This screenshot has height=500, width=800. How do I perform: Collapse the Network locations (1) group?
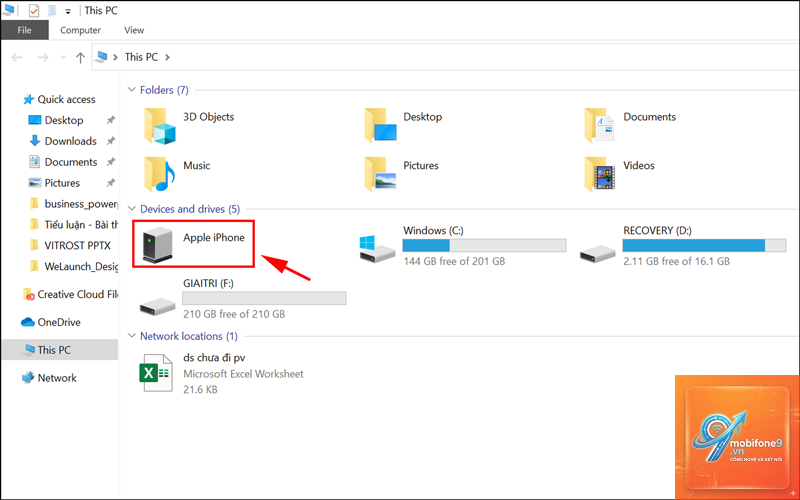132,336
